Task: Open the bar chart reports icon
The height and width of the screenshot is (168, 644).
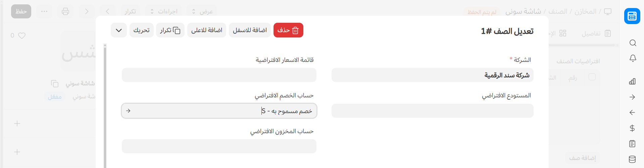Action: click(632, 81)
